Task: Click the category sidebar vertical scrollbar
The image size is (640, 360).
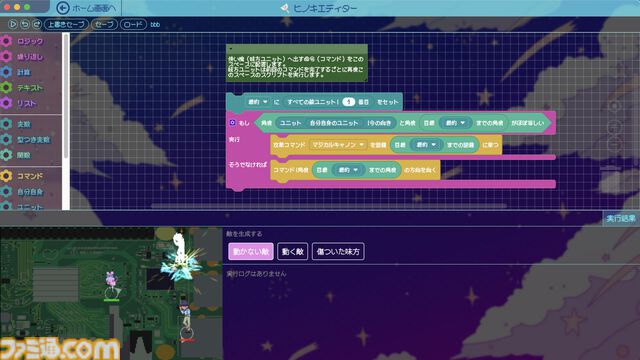Action: (x=66, y=96)
